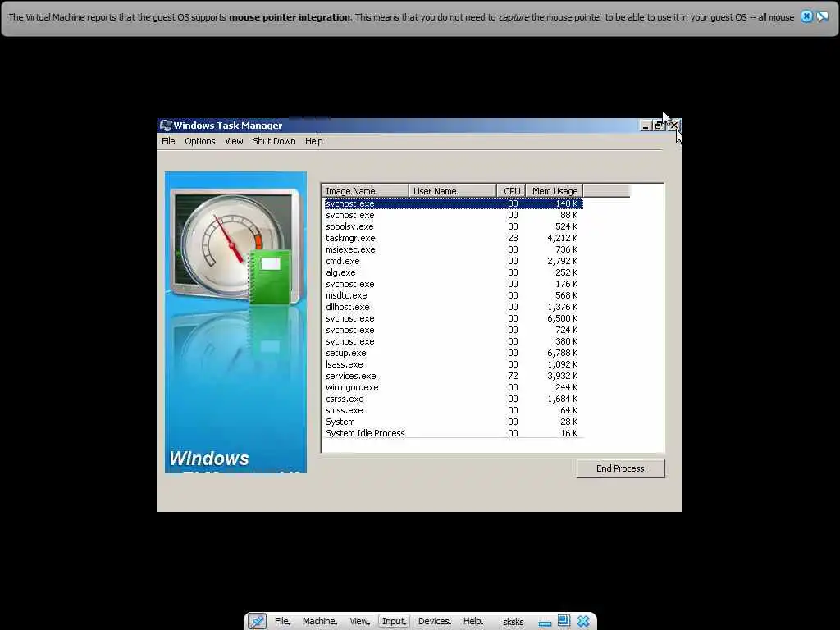Image resolution: width=840 pixels, height=630 pixels.
Task: Select the svchost.exe row using 6,500 K
Action: [453, 318]
